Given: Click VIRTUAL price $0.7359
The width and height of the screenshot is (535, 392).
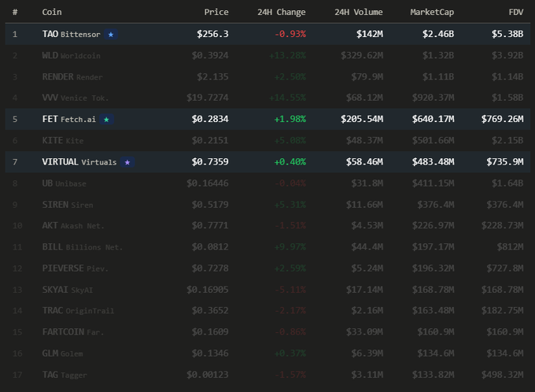Looking at the screenshot, I should click(x=210, y=162).
